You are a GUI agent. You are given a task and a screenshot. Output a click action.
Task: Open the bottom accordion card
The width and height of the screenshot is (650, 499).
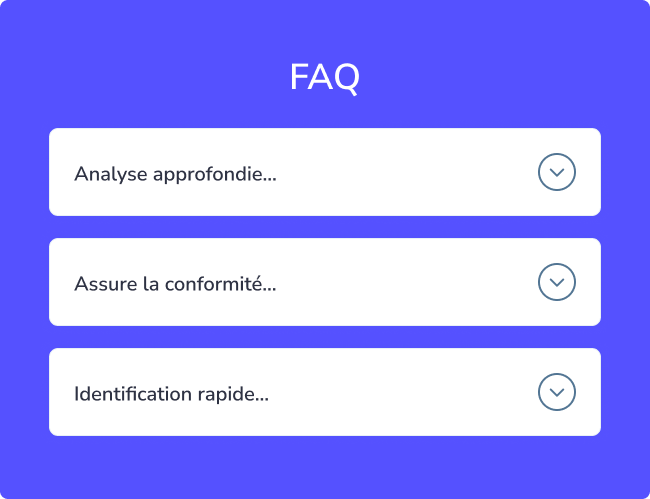pyautogui.click(x=324, y=392)
